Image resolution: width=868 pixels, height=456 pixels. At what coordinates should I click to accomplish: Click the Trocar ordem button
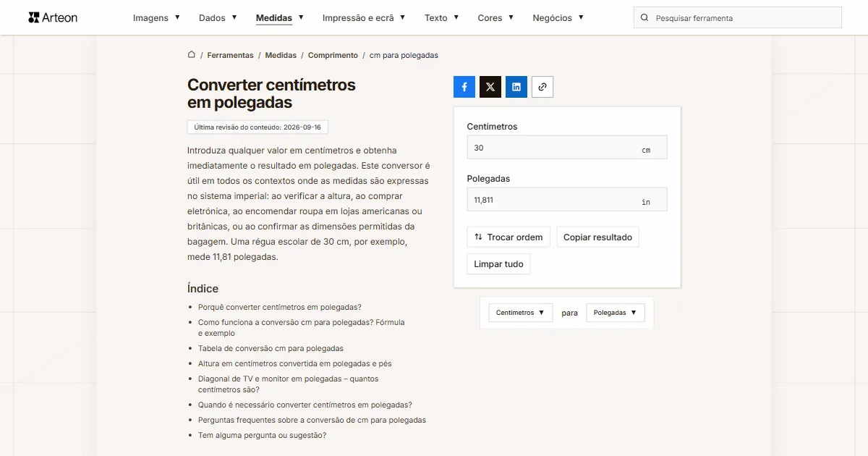tap(509, 237)
